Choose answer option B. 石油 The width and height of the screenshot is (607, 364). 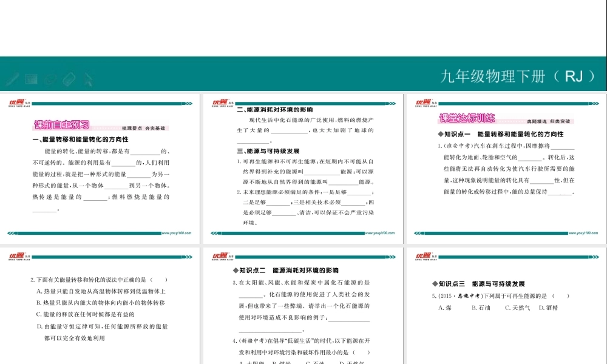coord(481,308)
